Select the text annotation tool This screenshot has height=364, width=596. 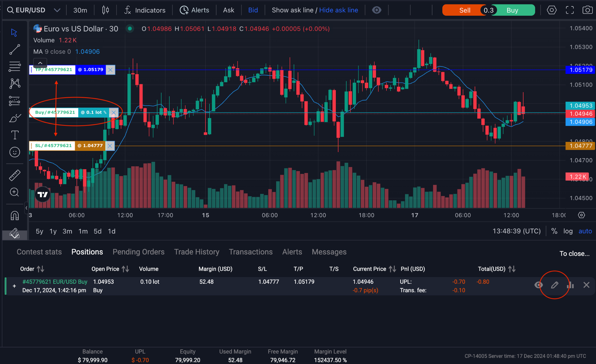click(15, 135)
